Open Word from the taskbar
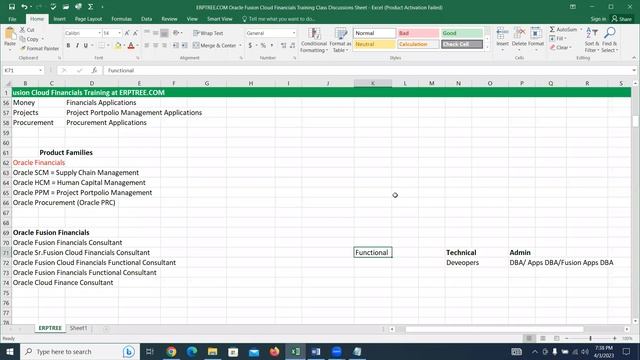Viewport: 640px width, 360px height. coord(316,351)
